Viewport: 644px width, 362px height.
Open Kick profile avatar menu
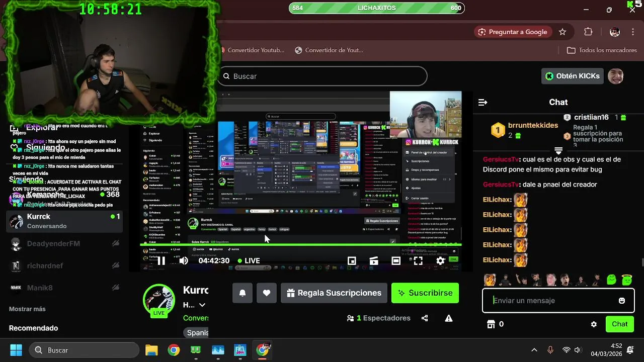tap(616, 76)
